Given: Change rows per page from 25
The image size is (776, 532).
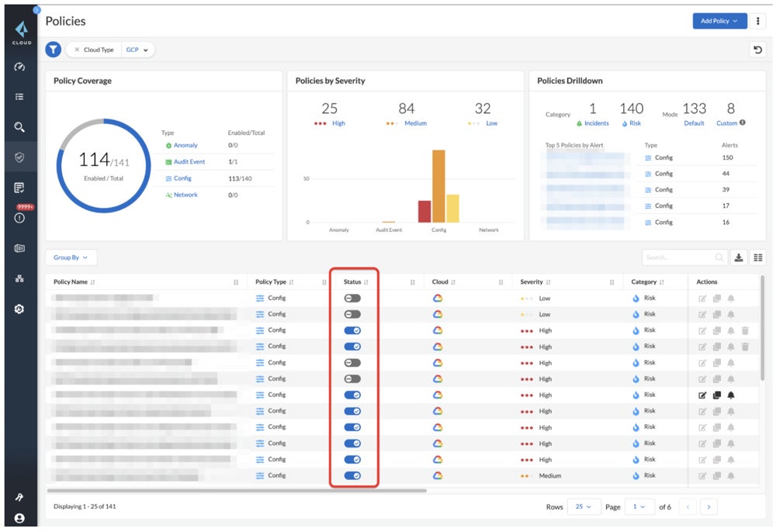Looking at the screenshot, I should pyautogui.click(x=583, y=506).
